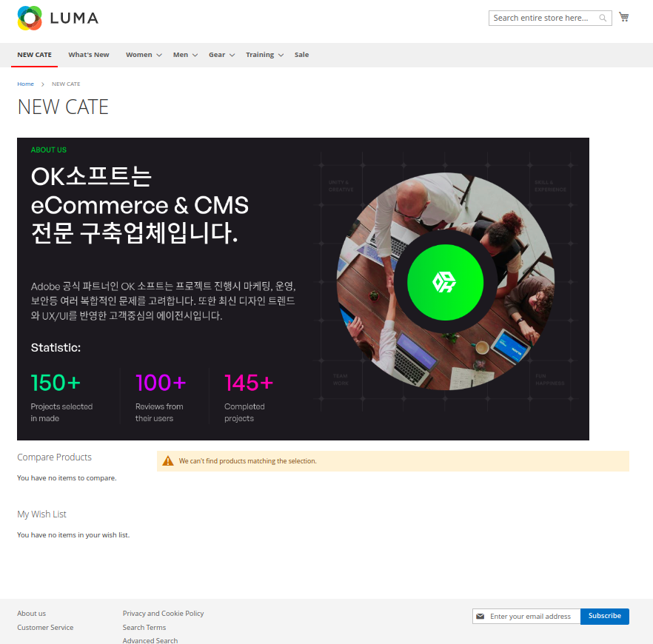The height and width of the screenshot is (644, 653).
Task: Open the shopping cart icon
Action: 623,17
